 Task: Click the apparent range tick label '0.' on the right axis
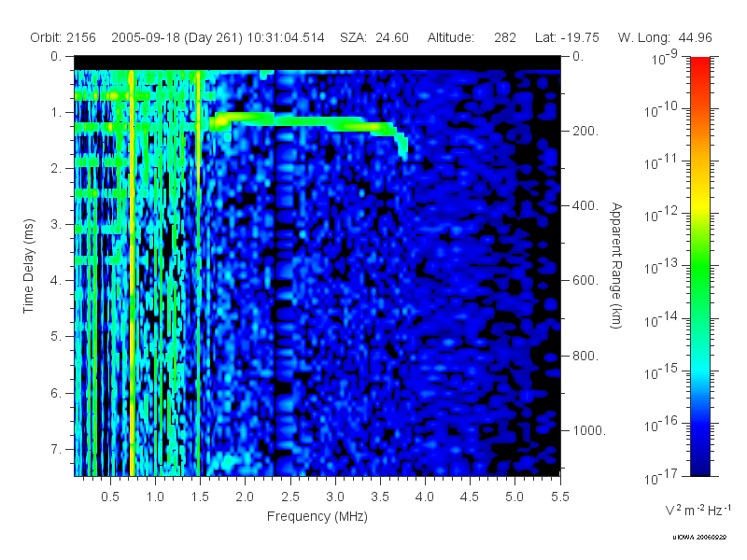point(578,56)
